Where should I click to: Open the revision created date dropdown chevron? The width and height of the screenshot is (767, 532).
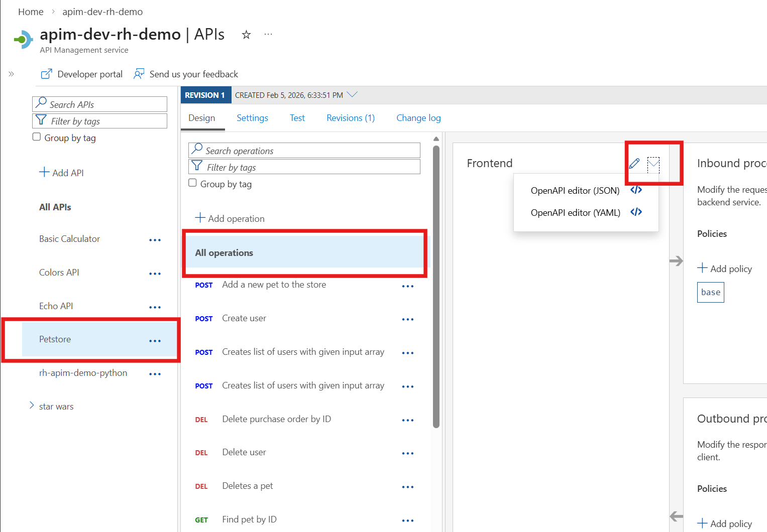point(352,94)
